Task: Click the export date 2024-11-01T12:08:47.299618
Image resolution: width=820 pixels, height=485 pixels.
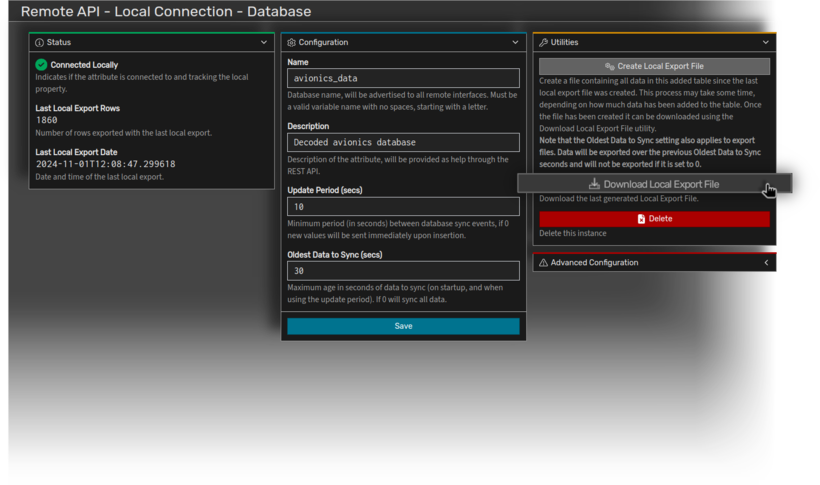Action: (106, 164)
